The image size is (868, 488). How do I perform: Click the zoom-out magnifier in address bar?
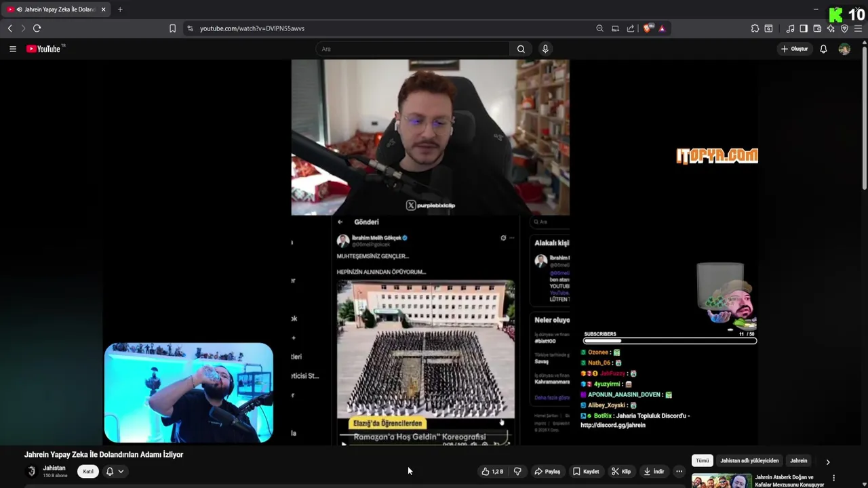point(599,28)
